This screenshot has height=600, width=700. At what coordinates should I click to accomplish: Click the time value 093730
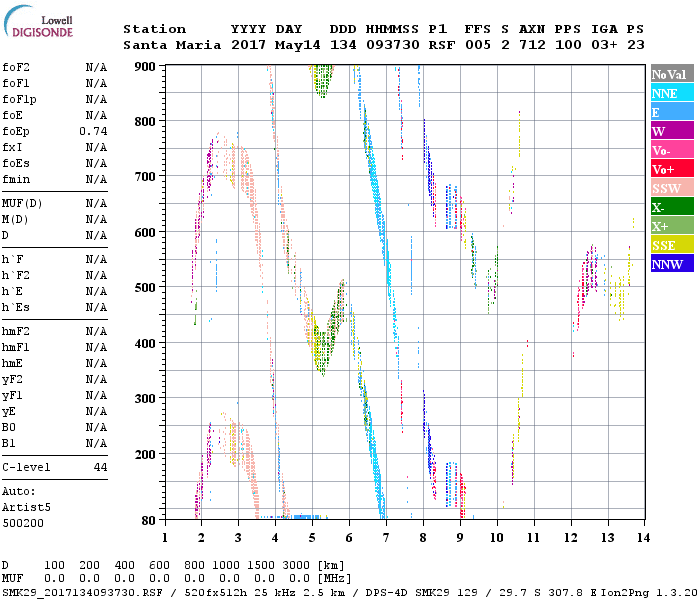coord(392,45)
